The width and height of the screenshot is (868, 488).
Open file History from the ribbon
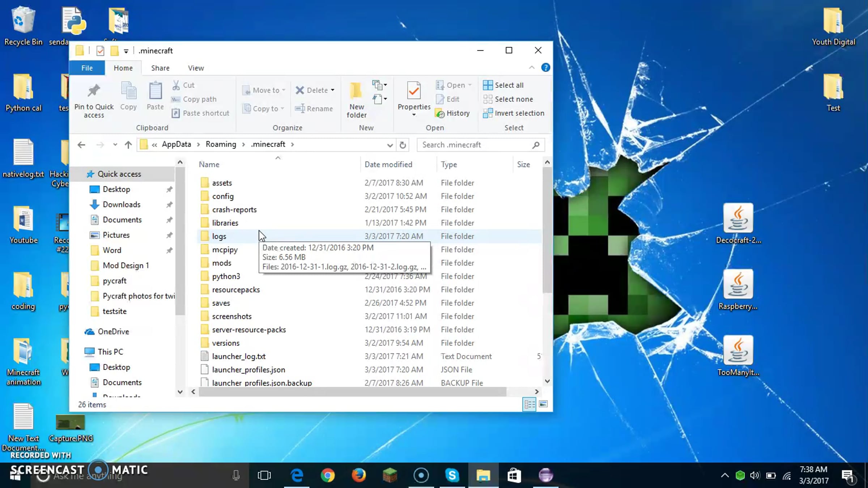point(452,113)
